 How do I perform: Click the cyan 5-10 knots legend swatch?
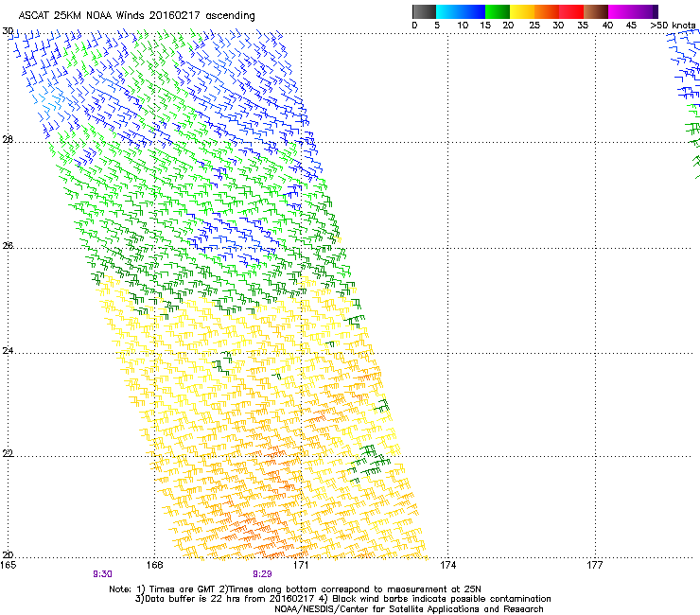pyautogui.click(x=448, y=11)
